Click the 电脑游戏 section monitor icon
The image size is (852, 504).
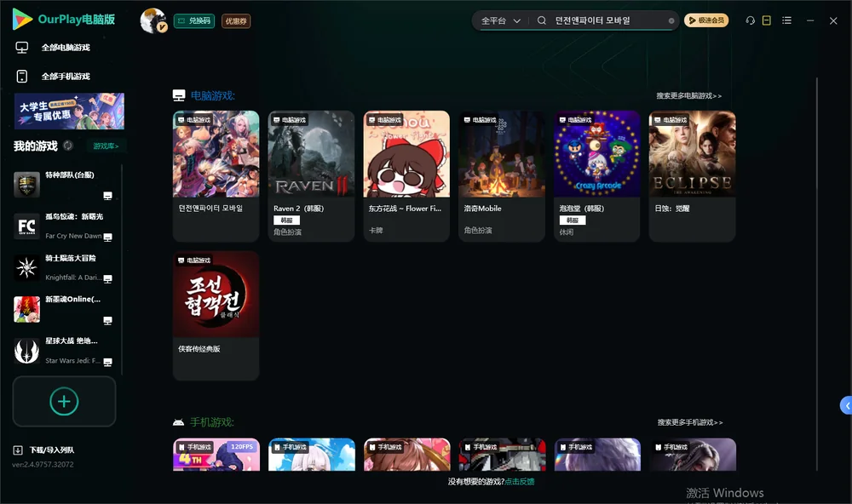click(x=179, y=95)
